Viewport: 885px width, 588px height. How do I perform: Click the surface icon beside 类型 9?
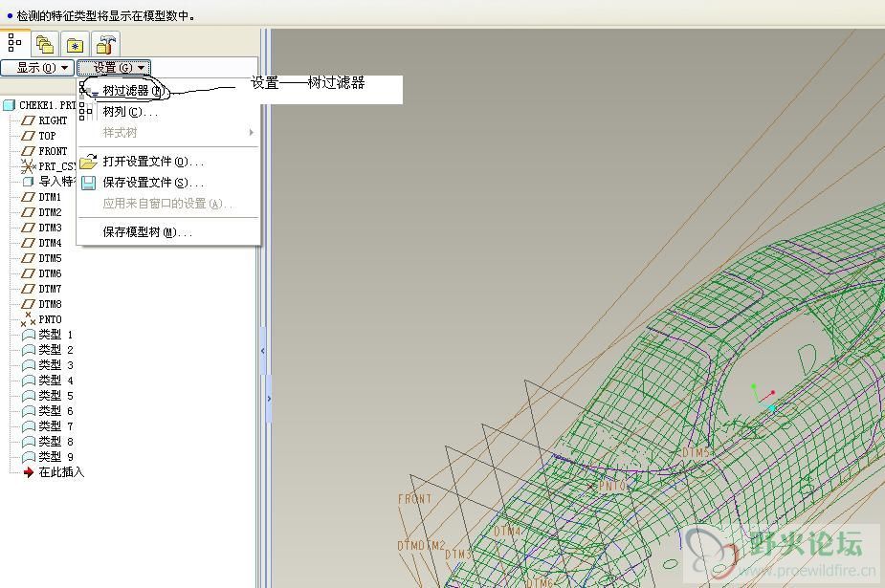[28, 457]
